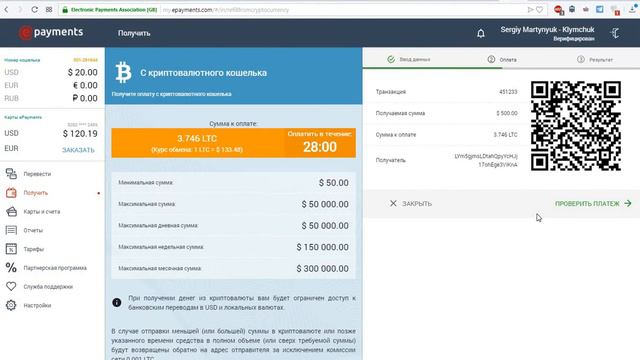640x360 pixels.
Task: Click the browser reload button
Action: click(x=34, y=9)
